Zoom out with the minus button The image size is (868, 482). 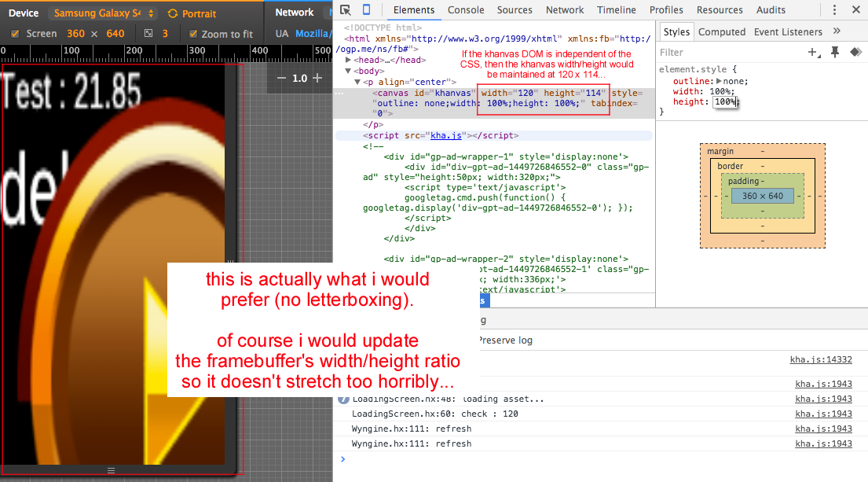coord(281,78)
